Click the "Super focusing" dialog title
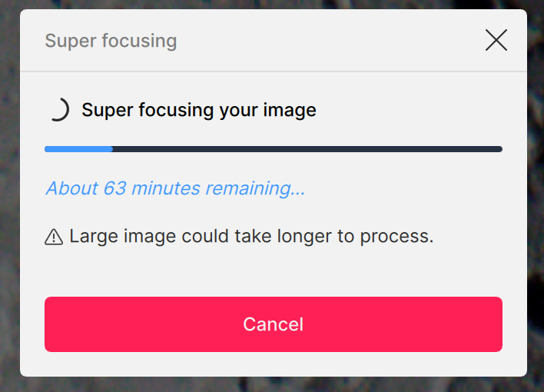 pyautogui.click(x=111, y=41)
